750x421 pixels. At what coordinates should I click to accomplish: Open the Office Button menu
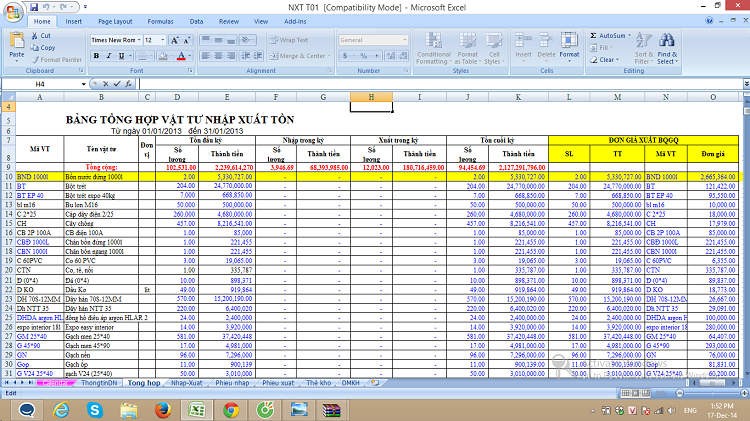(13, 12)
